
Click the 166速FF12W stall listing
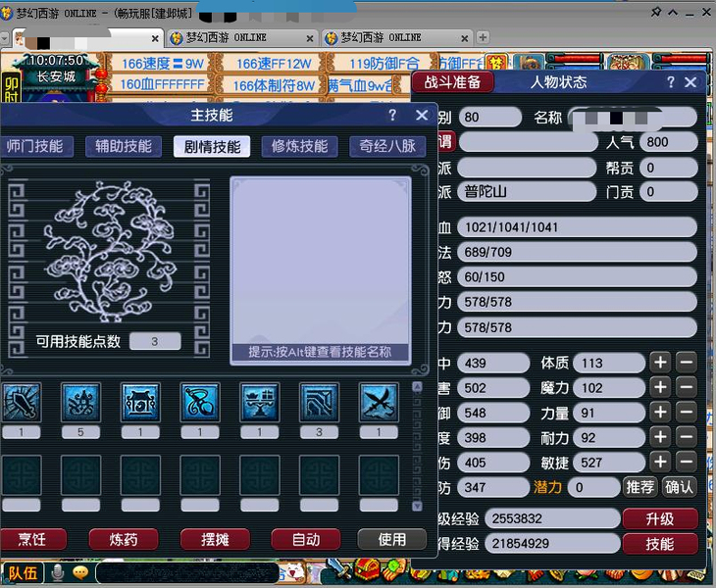click(x=274, y=64)
